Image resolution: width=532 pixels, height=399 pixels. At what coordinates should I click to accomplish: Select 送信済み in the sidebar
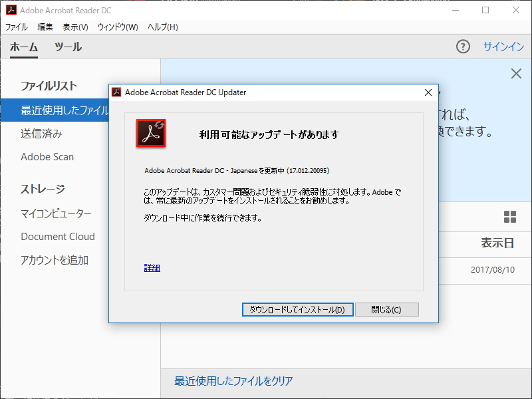(40, 134)
